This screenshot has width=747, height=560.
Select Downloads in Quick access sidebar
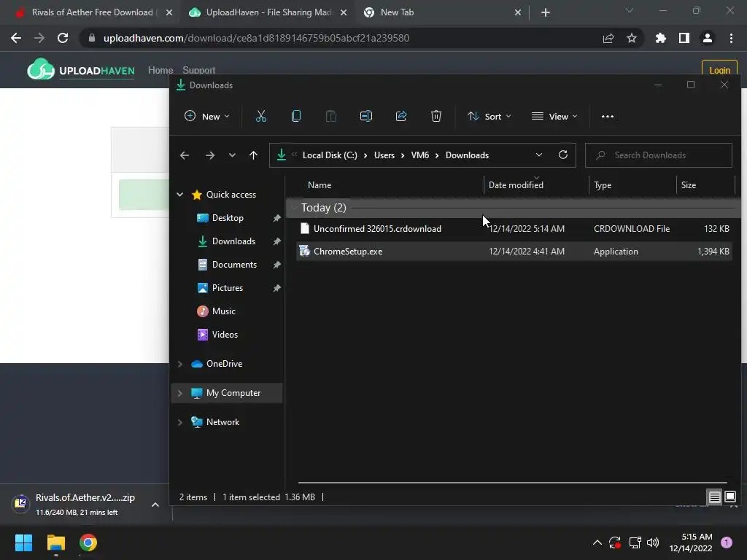[233, 241]
